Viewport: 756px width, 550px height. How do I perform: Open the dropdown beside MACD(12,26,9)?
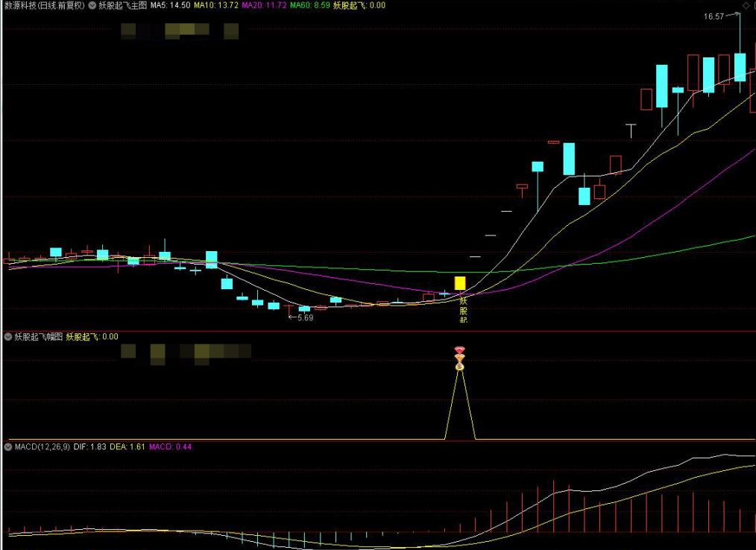point(7,447)
